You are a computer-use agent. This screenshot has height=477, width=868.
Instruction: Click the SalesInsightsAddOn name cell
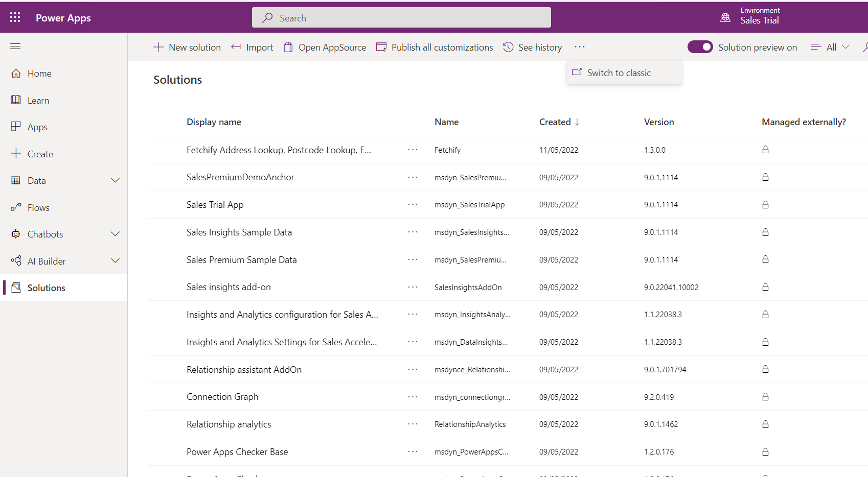tap(468, 288)
